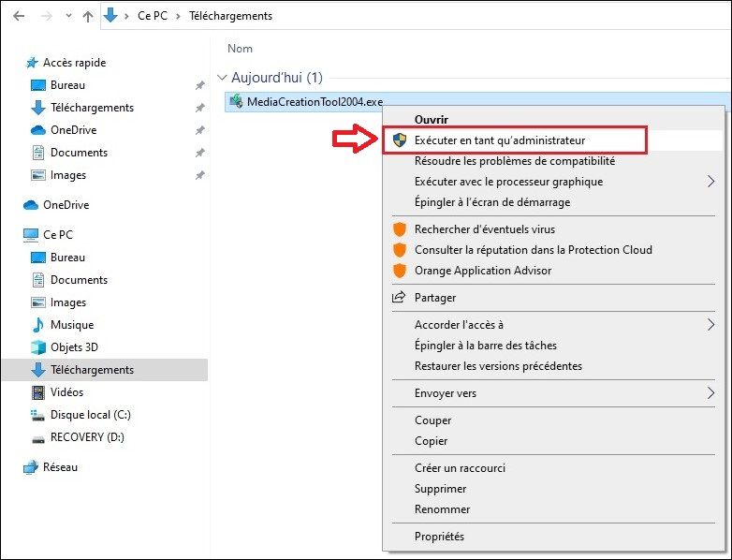The width and height of the screenshot is (732, 560).
Task: Open Exécuter avec le processeur graphique submenu arrow
Action: pos(710,182)
